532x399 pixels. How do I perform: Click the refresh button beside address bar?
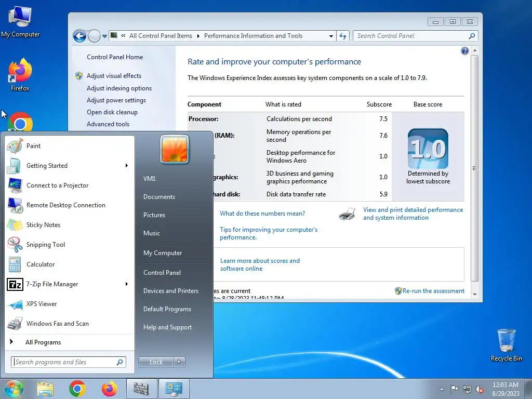click(343, 36)
